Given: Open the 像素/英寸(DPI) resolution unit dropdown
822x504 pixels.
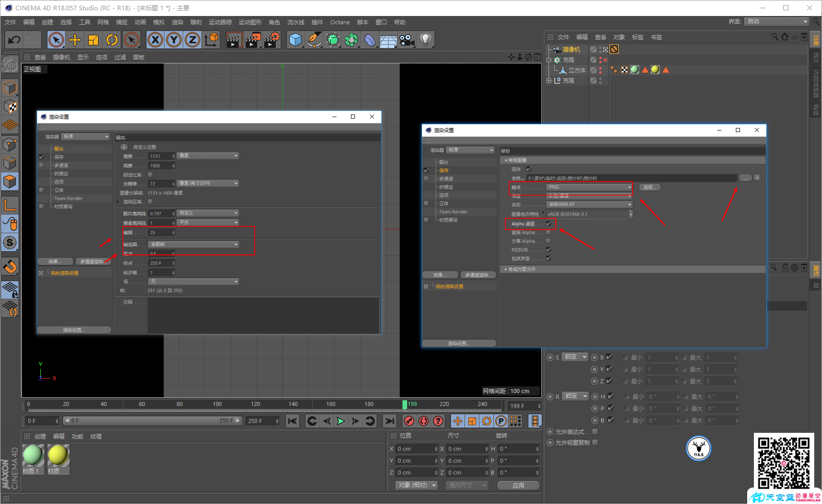Looking at the screenshot, I should 208,183.
